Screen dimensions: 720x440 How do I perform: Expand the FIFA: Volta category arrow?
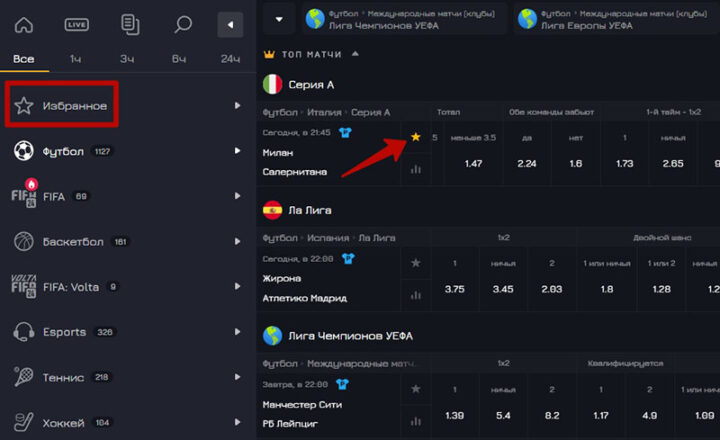tap(237, 286)
